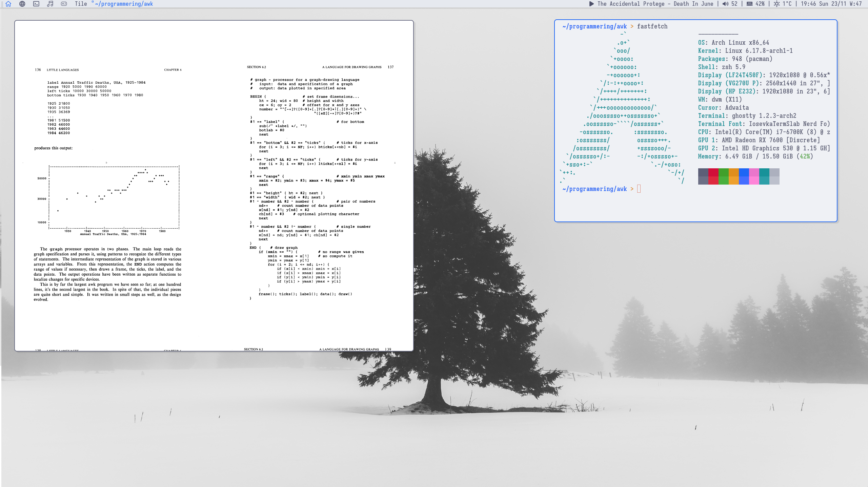Go to the gamepad workspace tag
The width and height of the screenshot is (868, 487).
point(64,4)
